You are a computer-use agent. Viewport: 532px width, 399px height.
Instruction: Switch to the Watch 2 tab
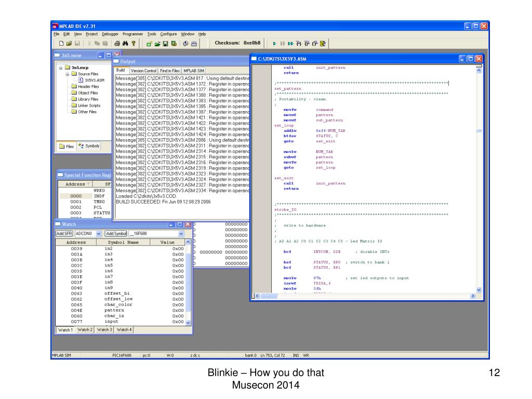(x=85, y=329)
